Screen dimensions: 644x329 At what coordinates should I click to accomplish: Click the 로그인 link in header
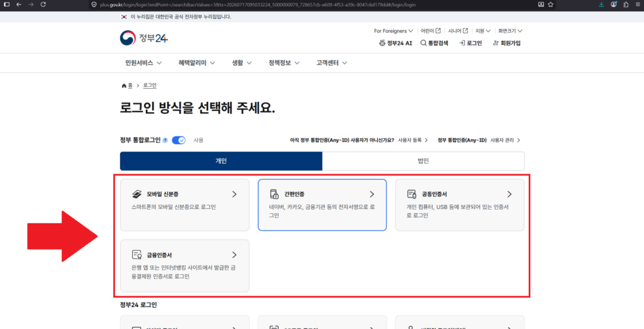click(x=470, y=43)
